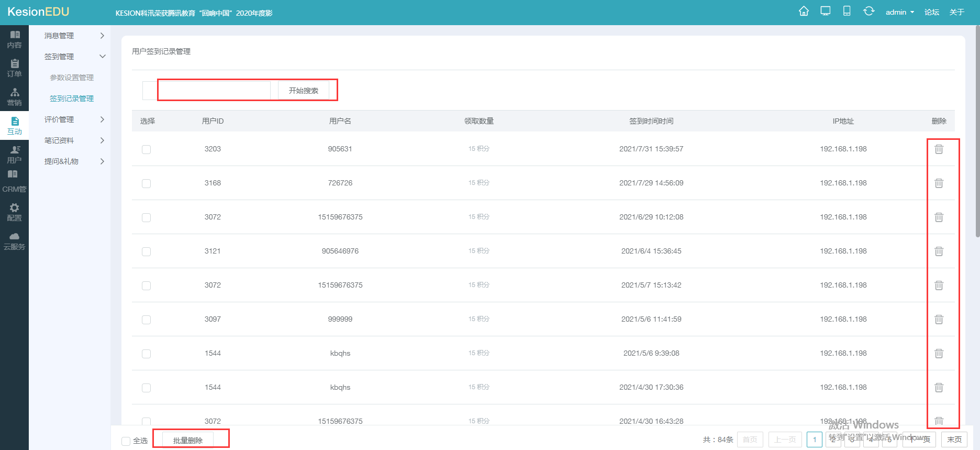
Task: Tick the checkbox for user ID 3203
Action: click(146, 149)
